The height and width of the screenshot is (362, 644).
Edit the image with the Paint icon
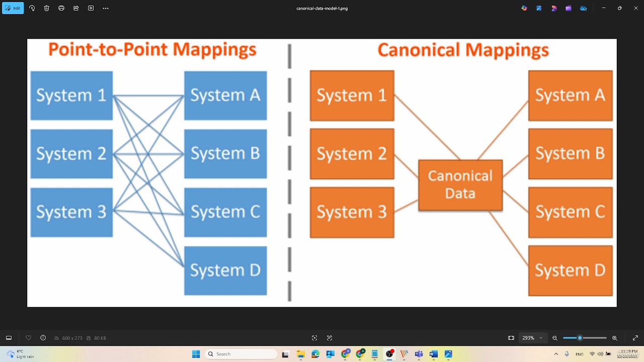539,8
